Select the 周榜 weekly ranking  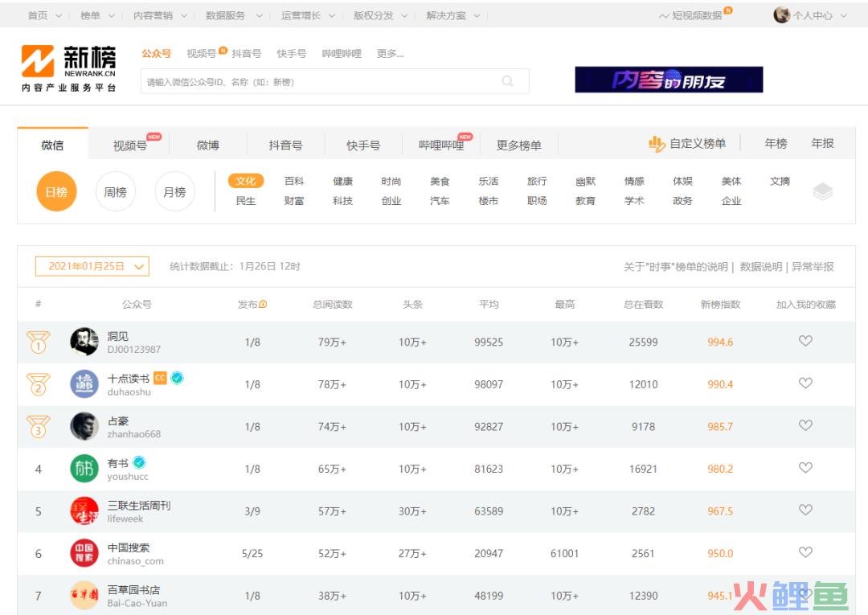(115, 191)
